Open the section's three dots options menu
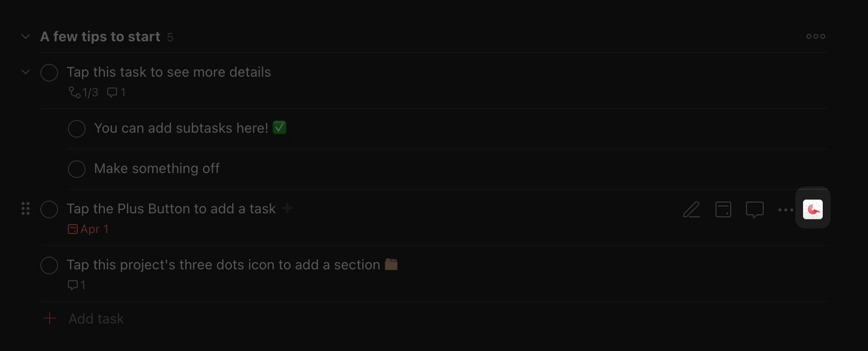This screenshot has height=351, width=868. [815, 36]
